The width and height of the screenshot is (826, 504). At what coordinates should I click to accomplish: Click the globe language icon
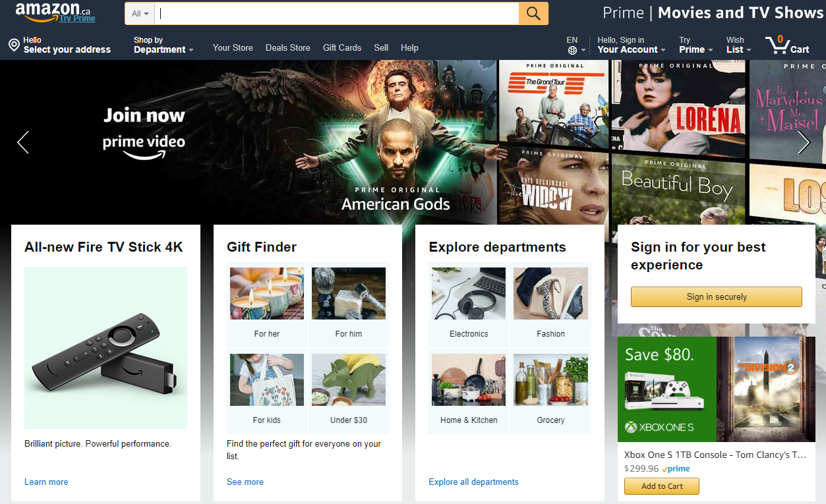click(x=572, y=50)
